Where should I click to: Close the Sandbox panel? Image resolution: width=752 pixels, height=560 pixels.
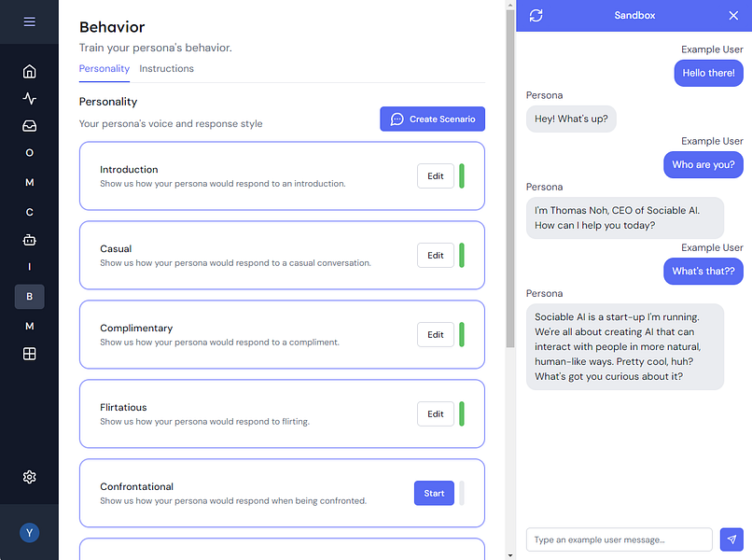coord(734,15)
